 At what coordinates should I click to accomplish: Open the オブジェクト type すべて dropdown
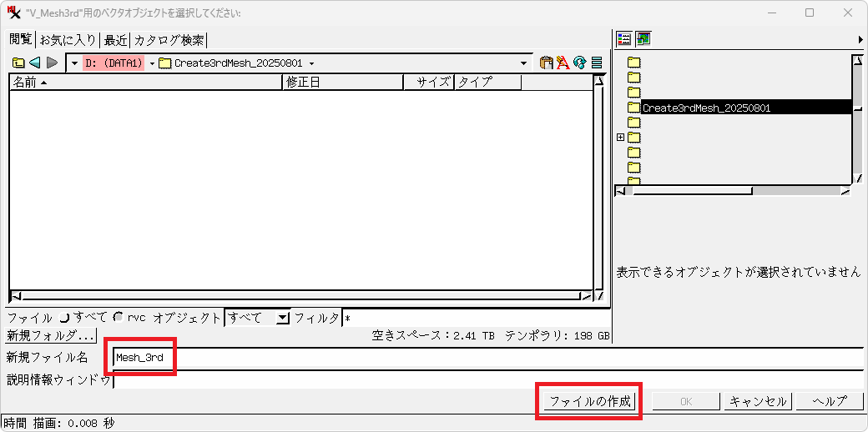pyautogui.click(x=283, y=318)
